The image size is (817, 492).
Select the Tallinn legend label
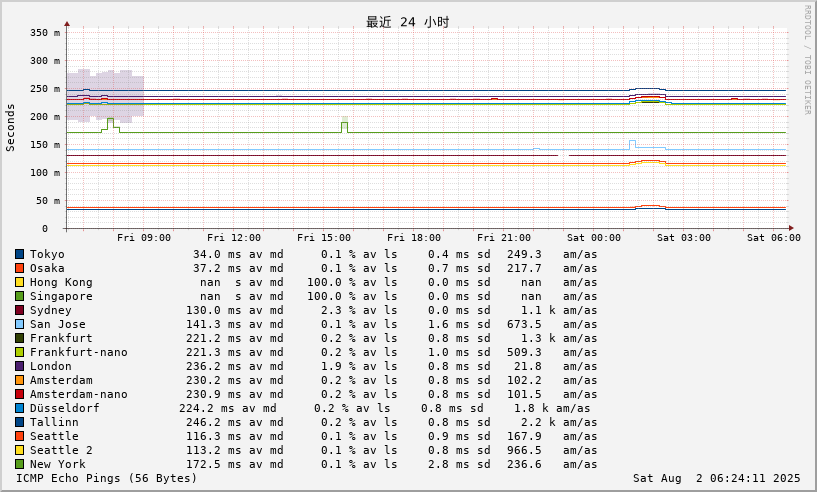(54, 423)
